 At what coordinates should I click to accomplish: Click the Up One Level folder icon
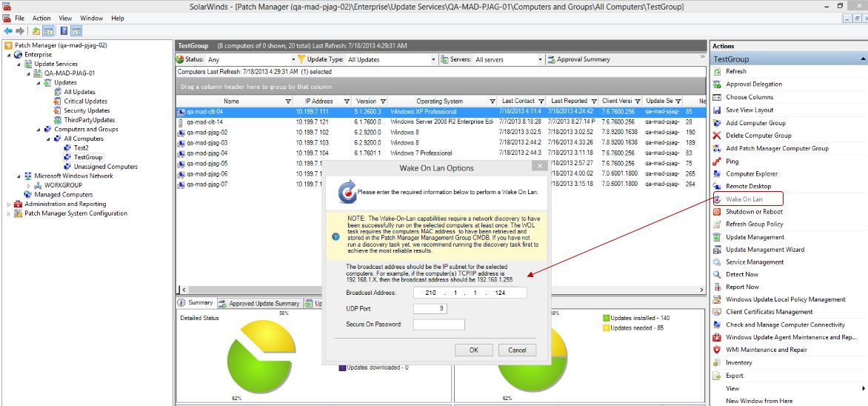click(36, 31)
